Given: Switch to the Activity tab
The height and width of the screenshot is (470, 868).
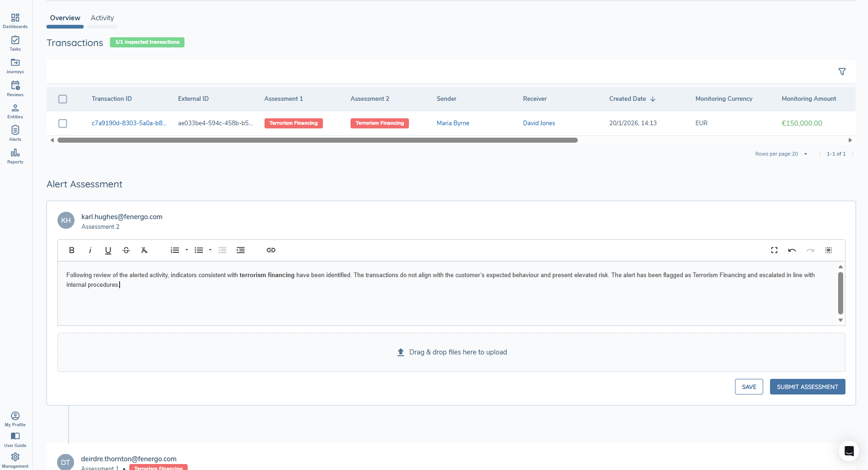Looking at the screenshot, I should pos(102,18).
